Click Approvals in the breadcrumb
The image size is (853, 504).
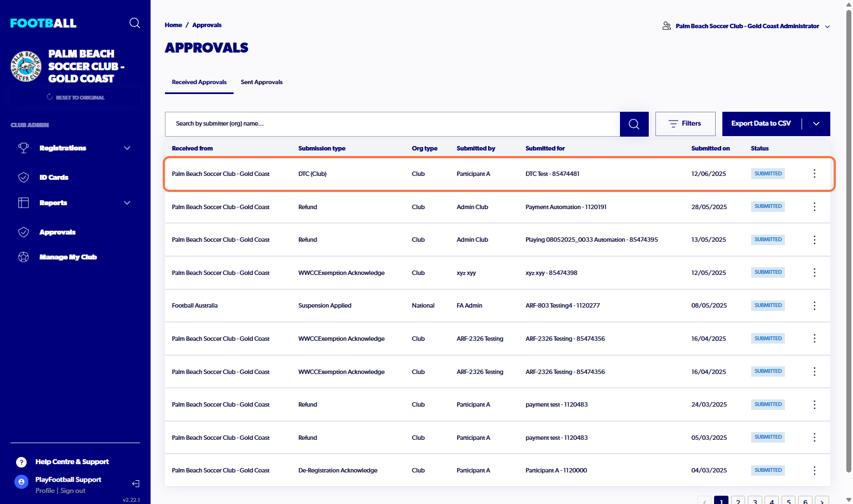pyautogui.click(x=207, y=25)
